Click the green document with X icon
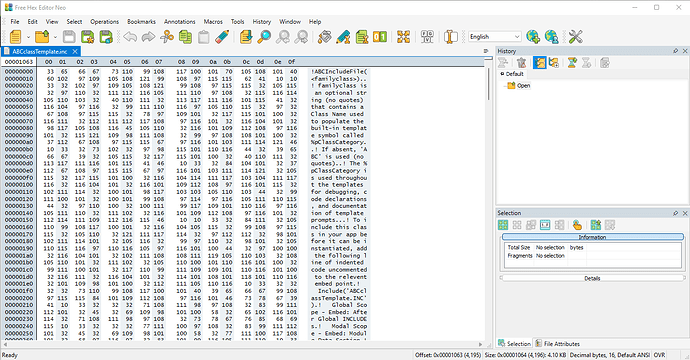Screen dimensions: 690x360 coord(362,37)
